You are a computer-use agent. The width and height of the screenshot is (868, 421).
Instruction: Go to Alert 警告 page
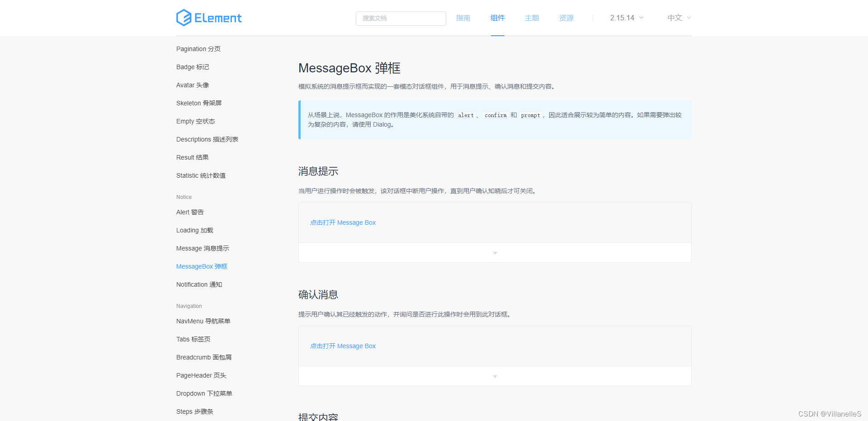190,212
